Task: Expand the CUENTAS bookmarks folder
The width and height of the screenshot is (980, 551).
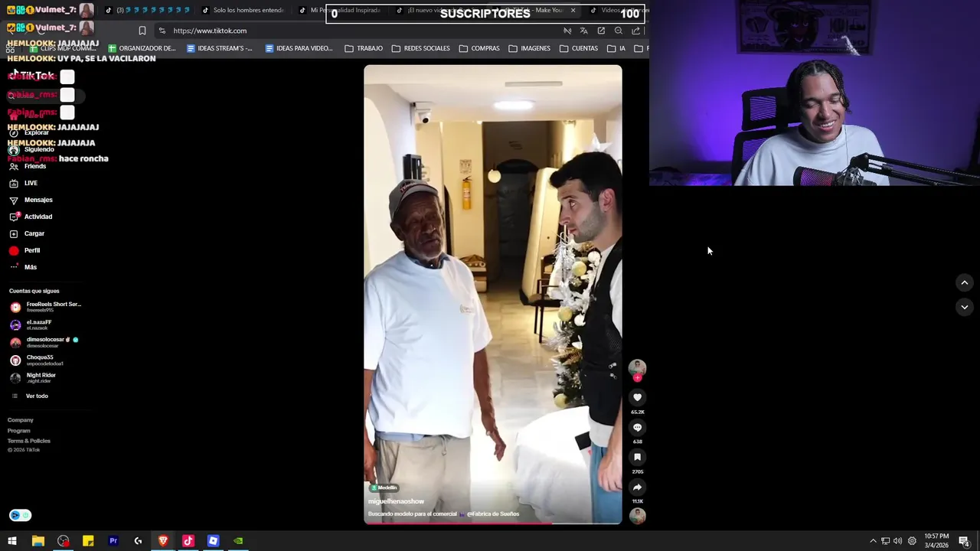Action: click(x=579, y=48)
